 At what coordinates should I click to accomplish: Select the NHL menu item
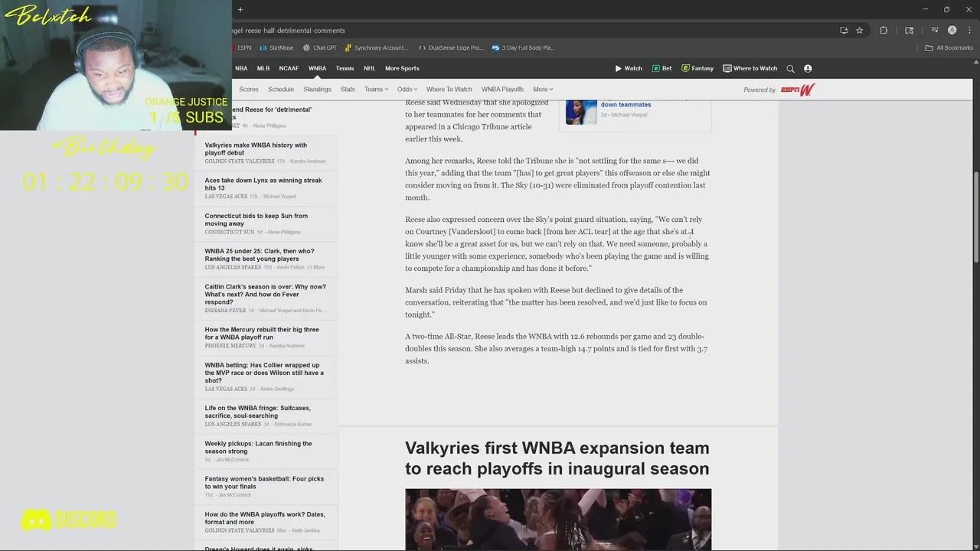coord(369,69)
